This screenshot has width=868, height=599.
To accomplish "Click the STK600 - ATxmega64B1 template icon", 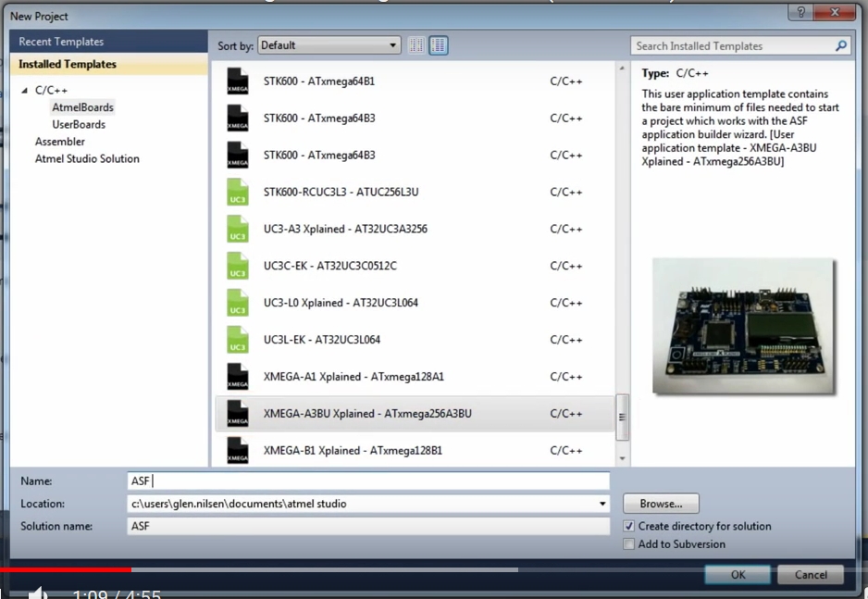I will [x=238, y=81].
